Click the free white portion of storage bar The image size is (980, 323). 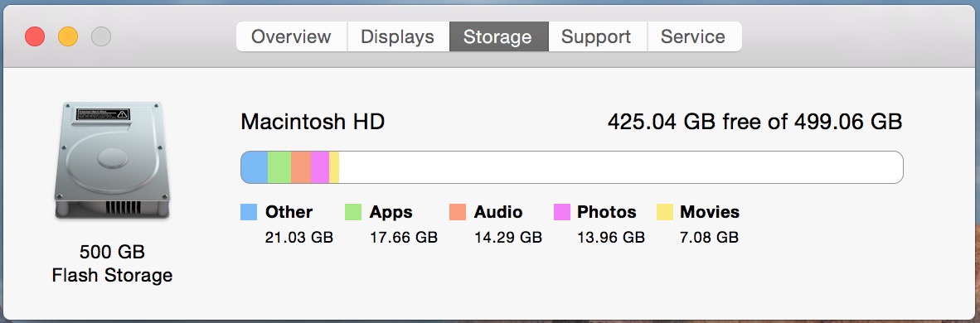pyautogui.click(x=621, y=167)
